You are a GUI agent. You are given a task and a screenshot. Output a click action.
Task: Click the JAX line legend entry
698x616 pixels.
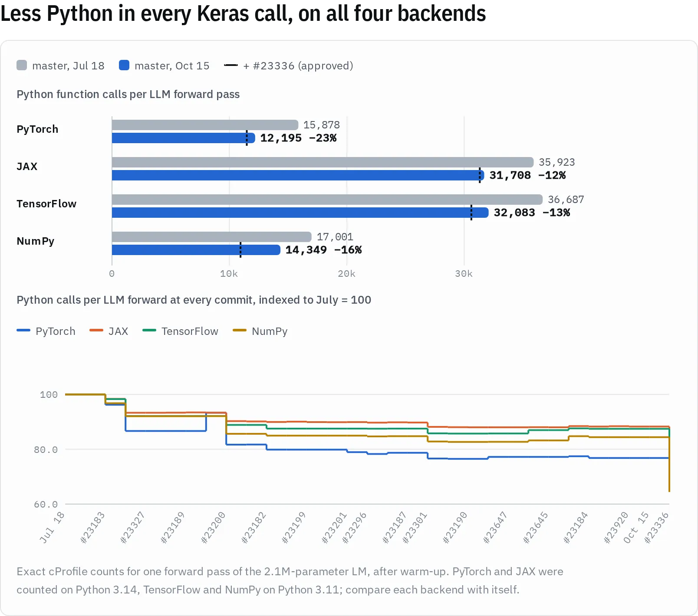(109, 331)
